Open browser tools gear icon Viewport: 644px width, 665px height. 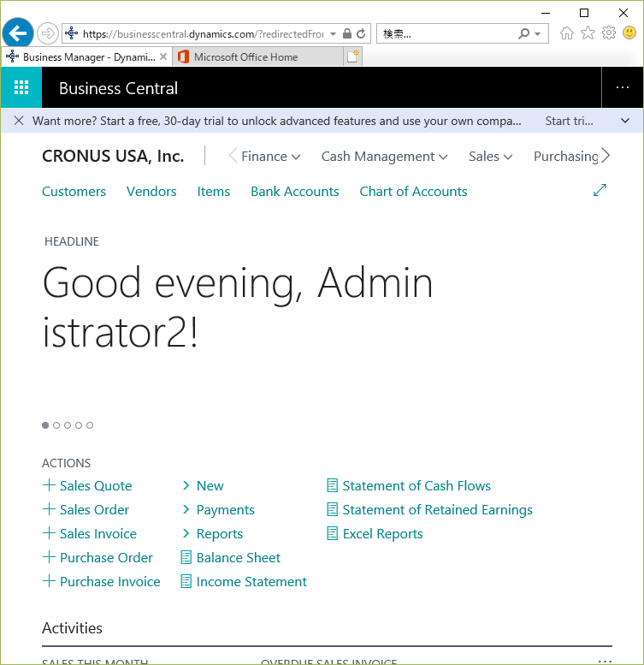[x=609, y=33]
